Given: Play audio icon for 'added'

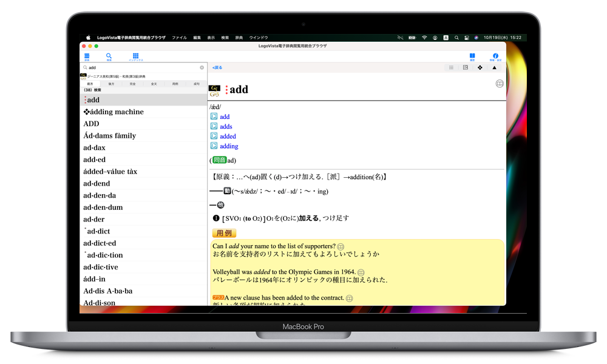Looking at the screenshot, I should (x=214, y=136).
